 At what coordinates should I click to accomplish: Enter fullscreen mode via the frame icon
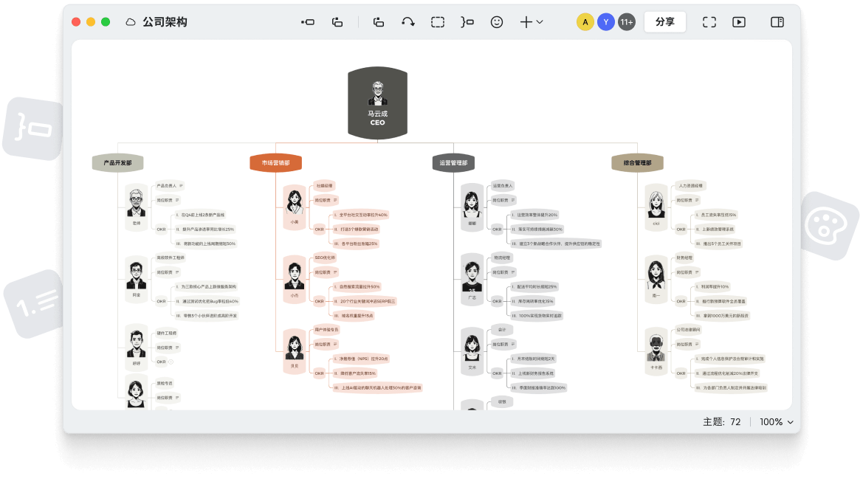coord(709,21)
